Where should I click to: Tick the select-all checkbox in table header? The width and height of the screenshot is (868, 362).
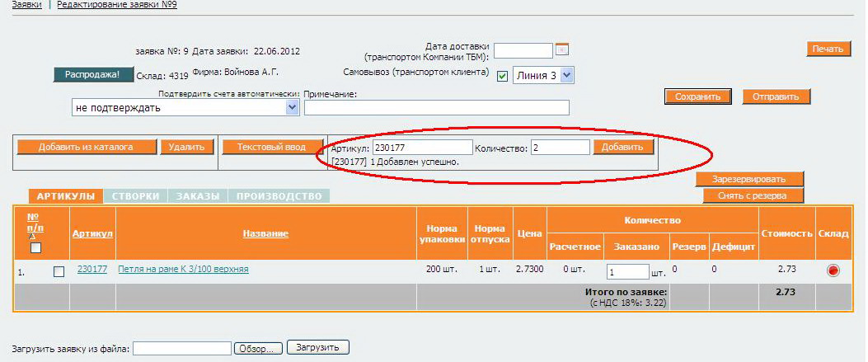35,247
